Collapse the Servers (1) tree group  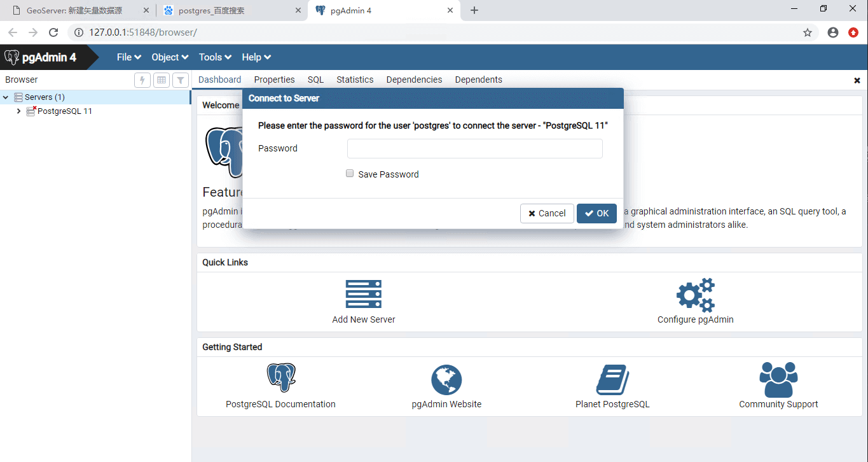(x=6, y=97)
